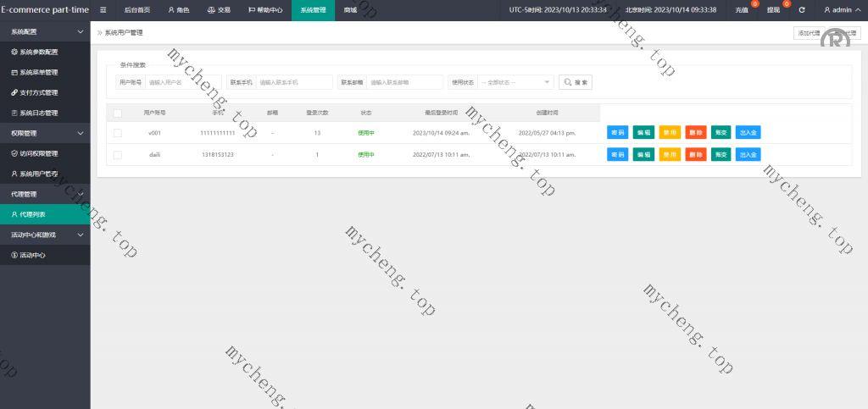Open 访问权限管理 with shield icon

(38, 153)
